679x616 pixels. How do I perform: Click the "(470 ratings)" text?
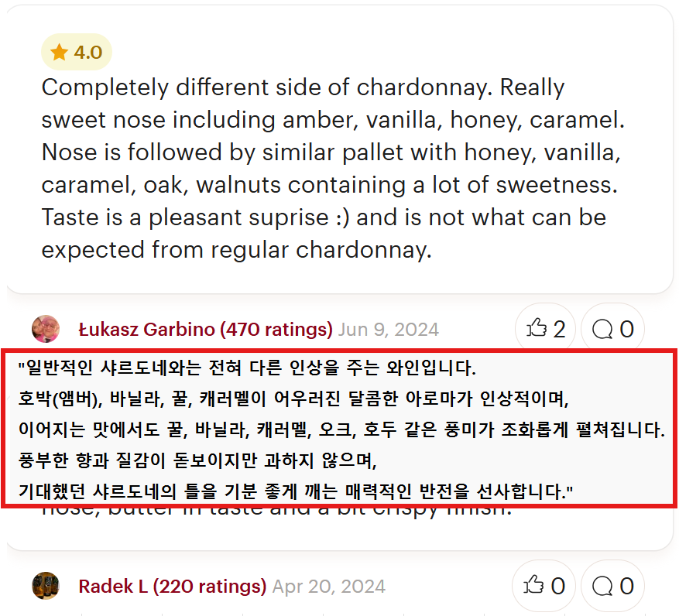point(276,329)
